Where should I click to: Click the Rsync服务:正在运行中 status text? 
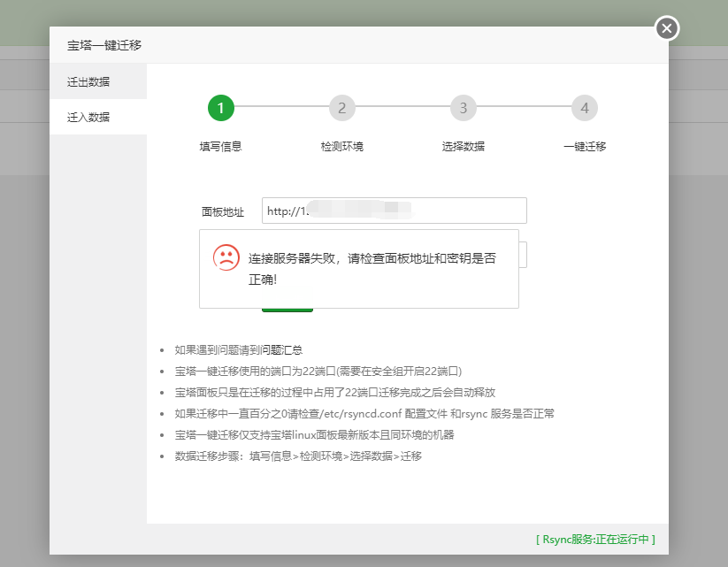pyautogui.click(x=595, y=540)
